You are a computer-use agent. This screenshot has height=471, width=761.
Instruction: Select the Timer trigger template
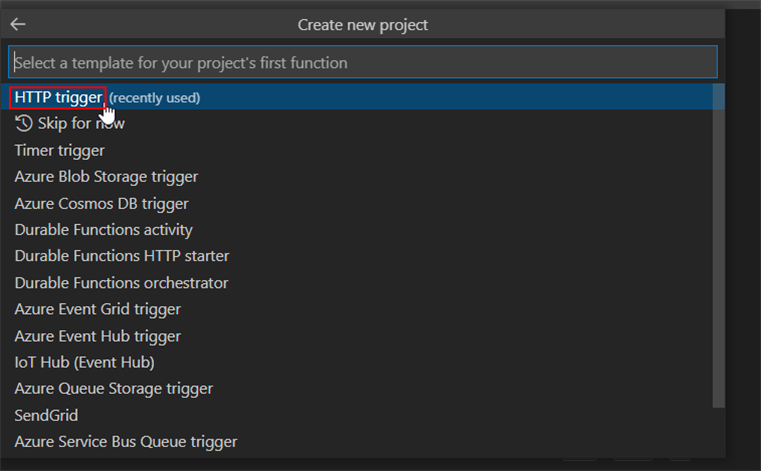pyautogui.click(x=59, y=150)
